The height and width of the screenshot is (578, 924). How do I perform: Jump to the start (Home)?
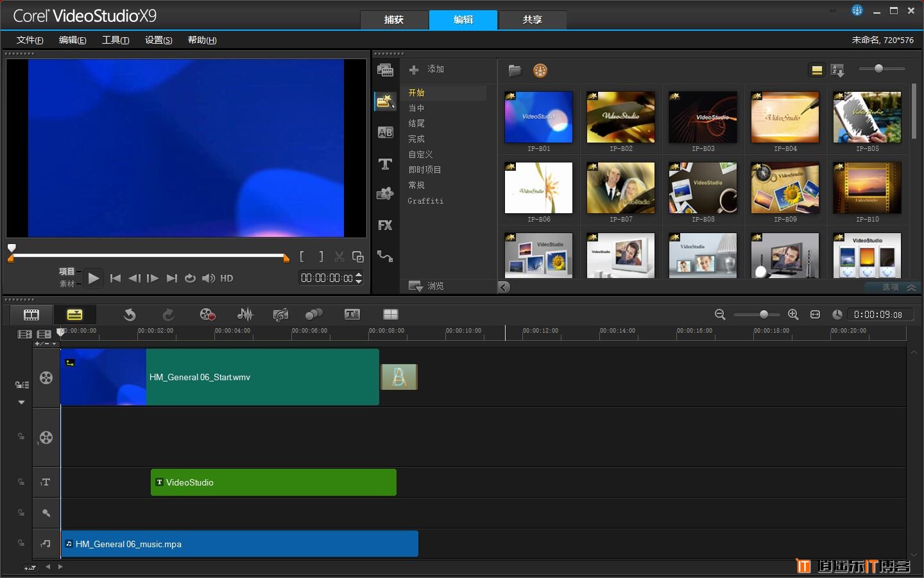(116, 278)
